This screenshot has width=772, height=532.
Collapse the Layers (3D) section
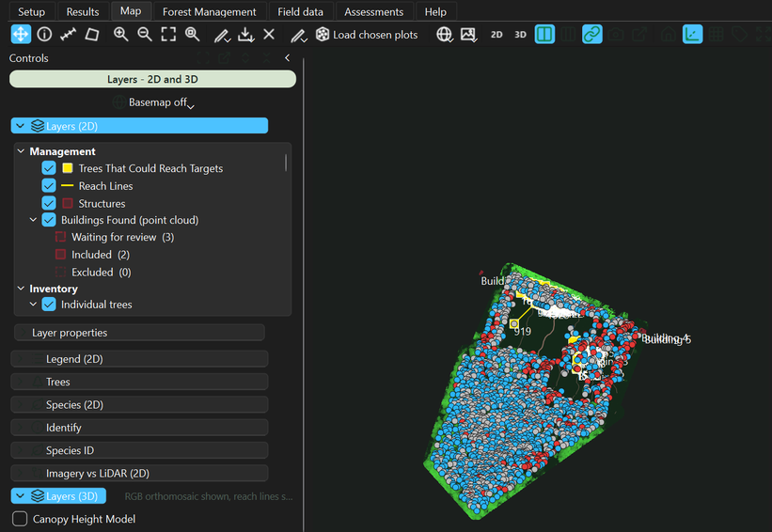20,496
